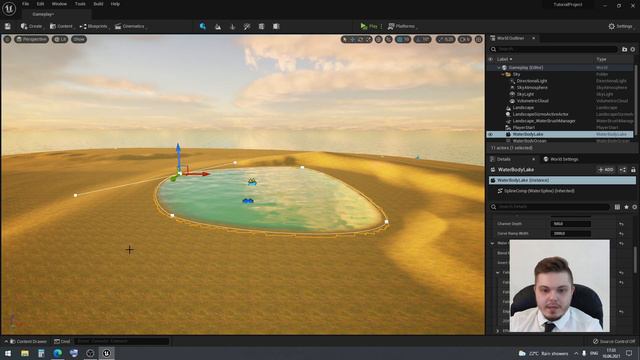This screenshot has width=640, height=360.
Task: Open the Platforms dropdown
Action: pos(402,26)
